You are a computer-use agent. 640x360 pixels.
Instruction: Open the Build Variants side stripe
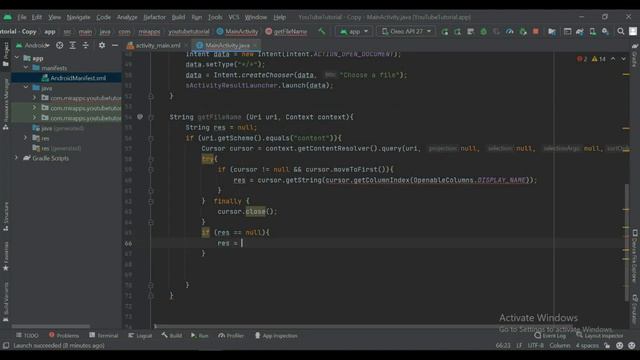(6, 301)
